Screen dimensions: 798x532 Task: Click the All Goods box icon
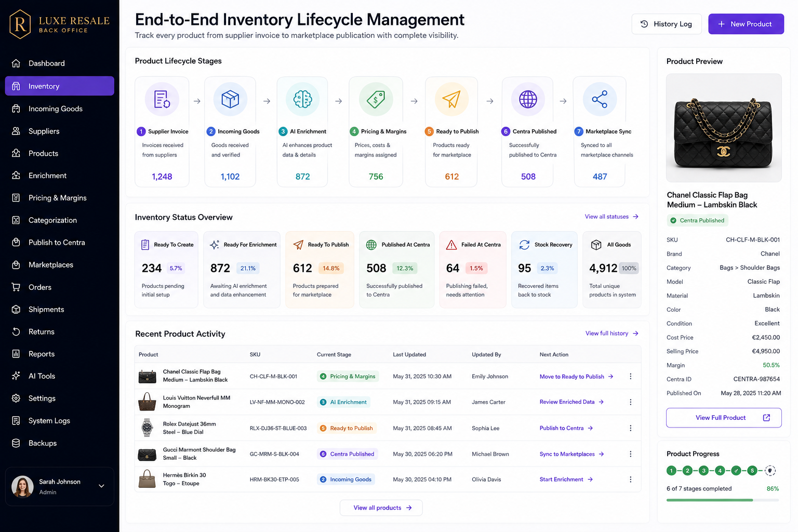596,245
